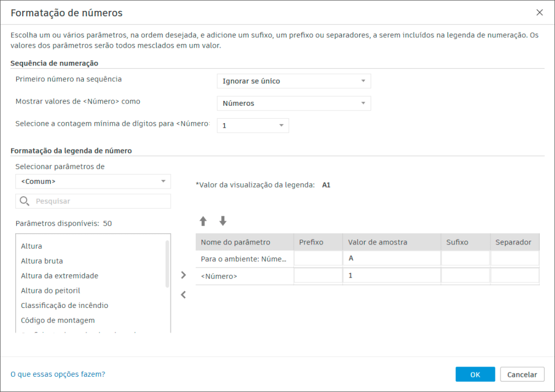Viewport: 555px width, 392px height.
Task: Select 'Classificação de incêndio' parameter
Action: pos(62,305)
